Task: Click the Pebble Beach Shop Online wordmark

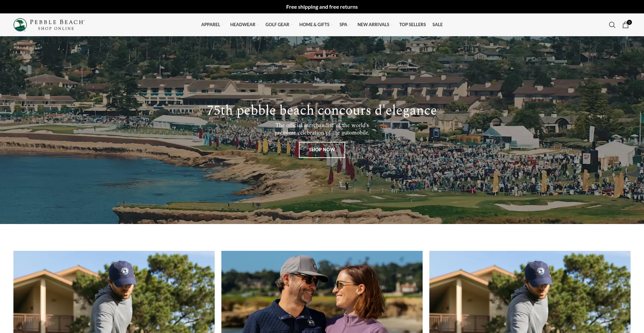Action: [x=57, y=25]
